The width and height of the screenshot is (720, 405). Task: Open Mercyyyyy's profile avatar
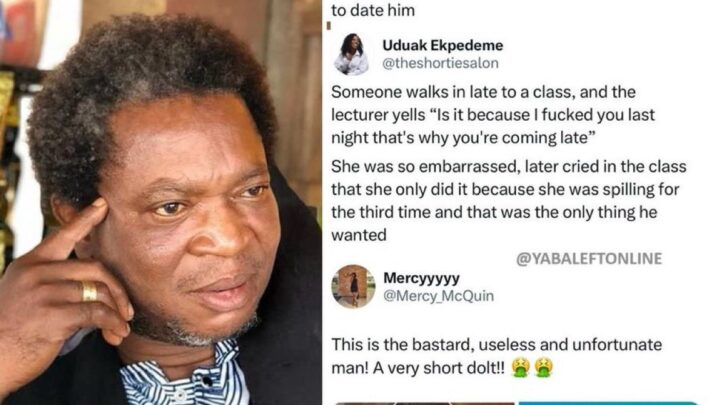pos(353,286)
